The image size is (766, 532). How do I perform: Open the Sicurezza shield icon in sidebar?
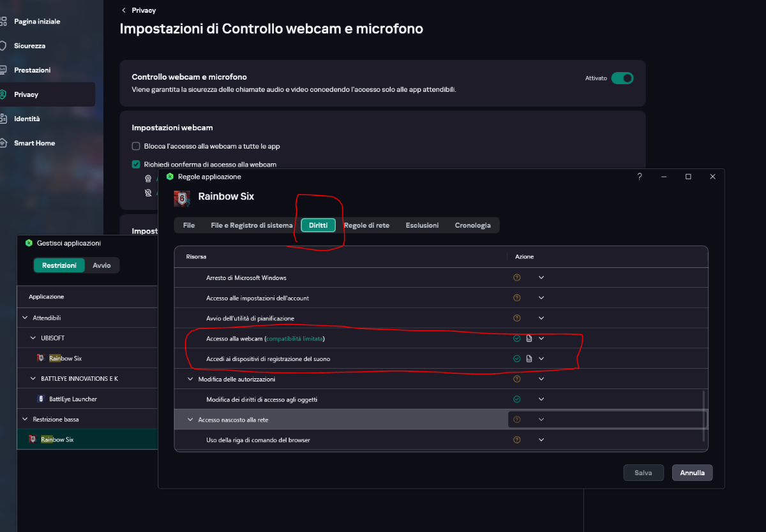(x=3, y=46)
